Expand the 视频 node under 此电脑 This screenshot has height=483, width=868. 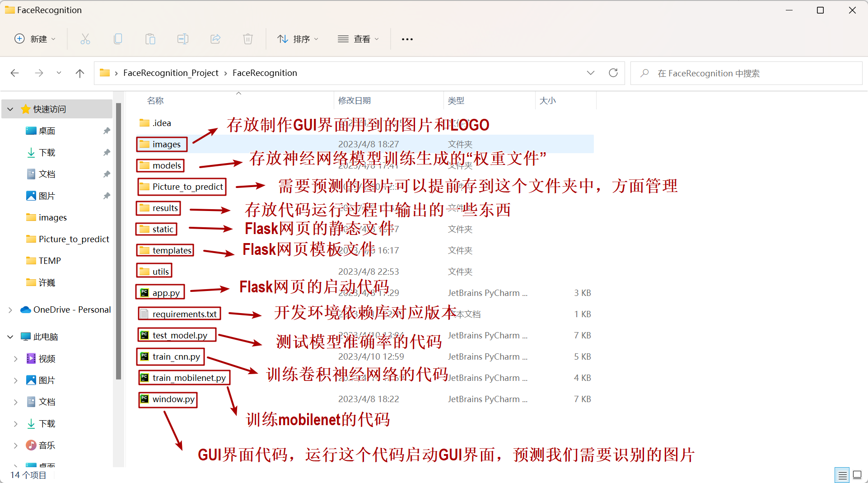[x=16, y=358]
